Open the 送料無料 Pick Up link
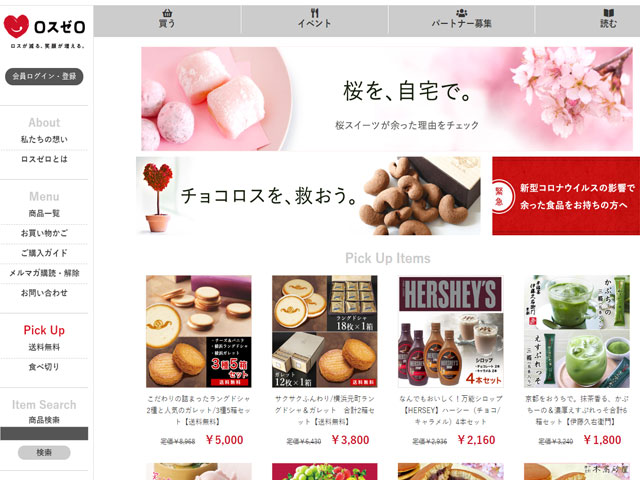The width and height of the screenshot is (640, 480). pyautogui.click(x=44, y=347)
